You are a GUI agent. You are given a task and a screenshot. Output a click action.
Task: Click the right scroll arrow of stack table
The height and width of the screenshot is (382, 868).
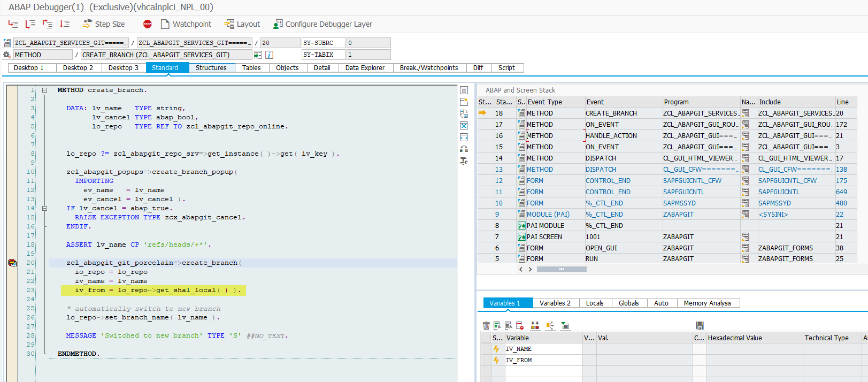tap(530, 270)
